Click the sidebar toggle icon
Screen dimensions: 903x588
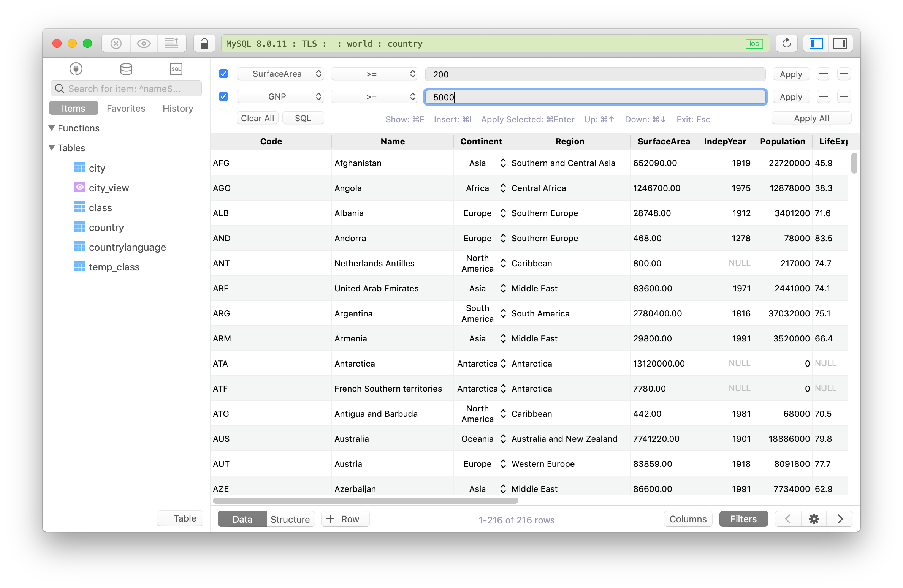[x=817, y=44]
